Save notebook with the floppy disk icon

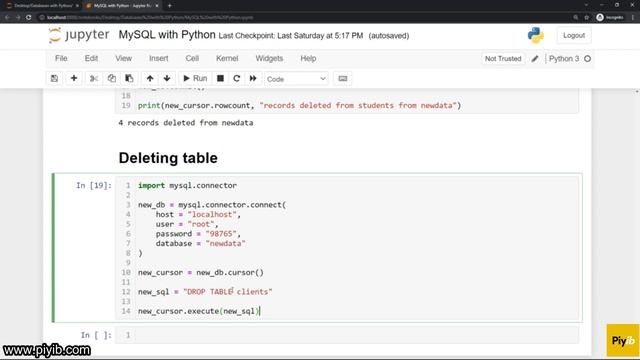coord(54,78)
